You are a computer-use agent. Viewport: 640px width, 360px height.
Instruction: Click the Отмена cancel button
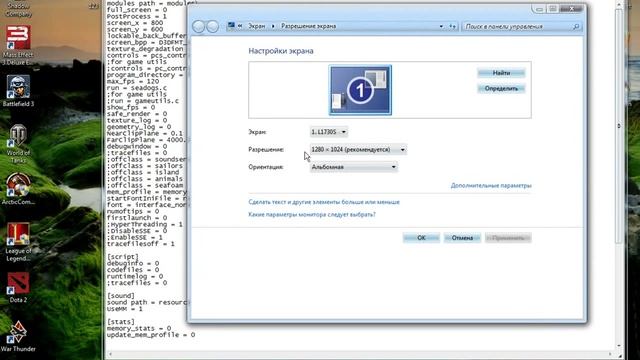pyautogui.click(x=462, y=238)
